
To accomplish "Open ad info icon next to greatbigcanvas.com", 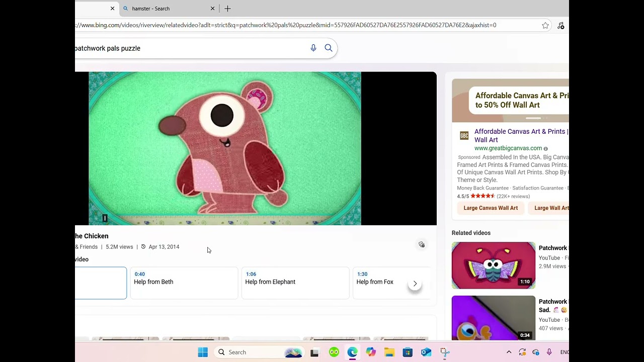I will pos(545,149).
